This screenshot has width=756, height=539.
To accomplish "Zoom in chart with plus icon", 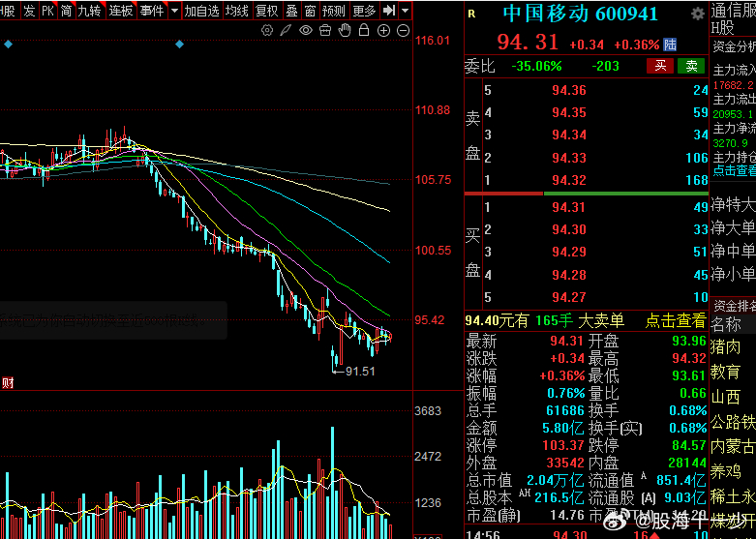I will [383, 31].
